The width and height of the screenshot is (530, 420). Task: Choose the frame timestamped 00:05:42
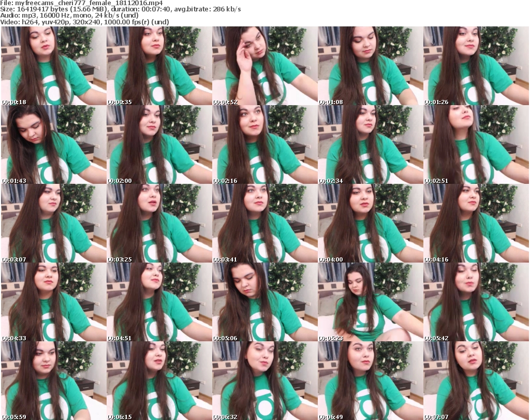(x=476, y=302)
